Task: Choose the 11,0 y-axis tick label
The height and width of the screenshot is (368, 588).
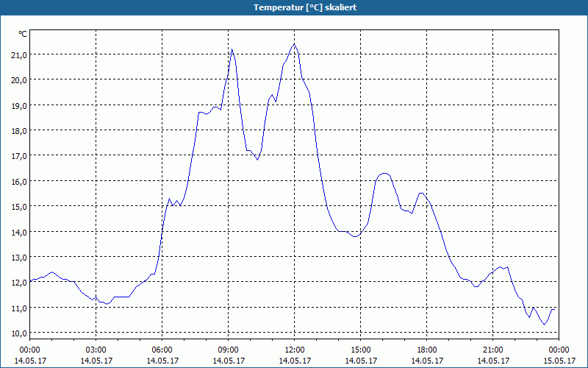Action: pos(20,308)
